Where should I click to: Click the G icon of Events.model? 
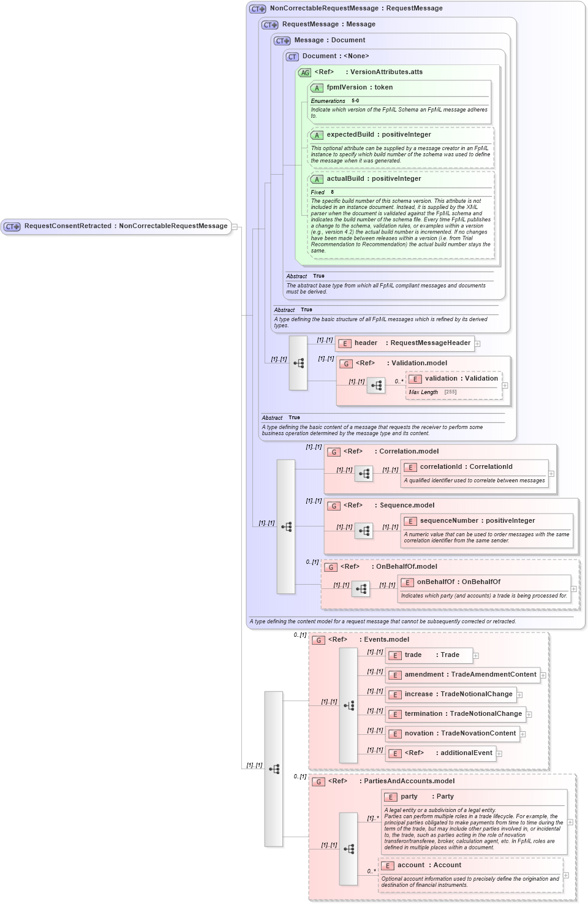pyautogui.click(x=318, y=640)
